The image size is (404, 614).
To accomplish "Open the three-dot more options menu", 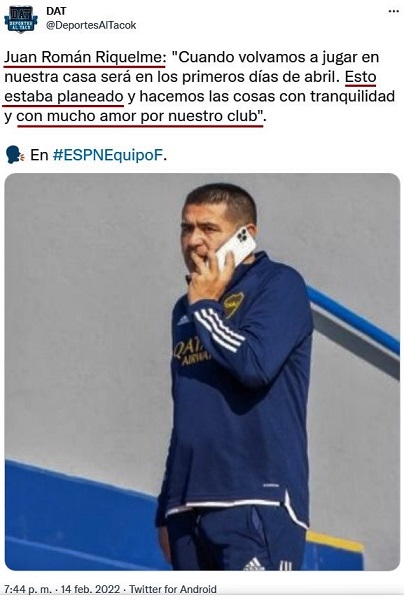I will coord(393,11).
